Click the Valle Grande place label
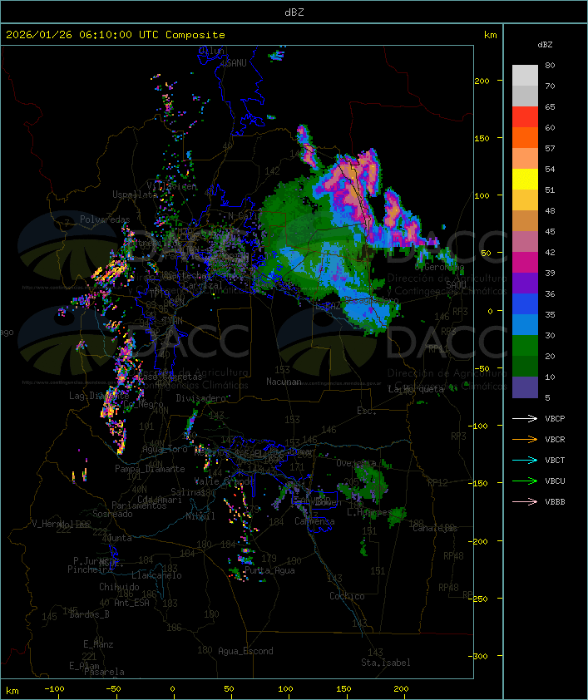This screenshot has width=588, height=700. [224, 481]
